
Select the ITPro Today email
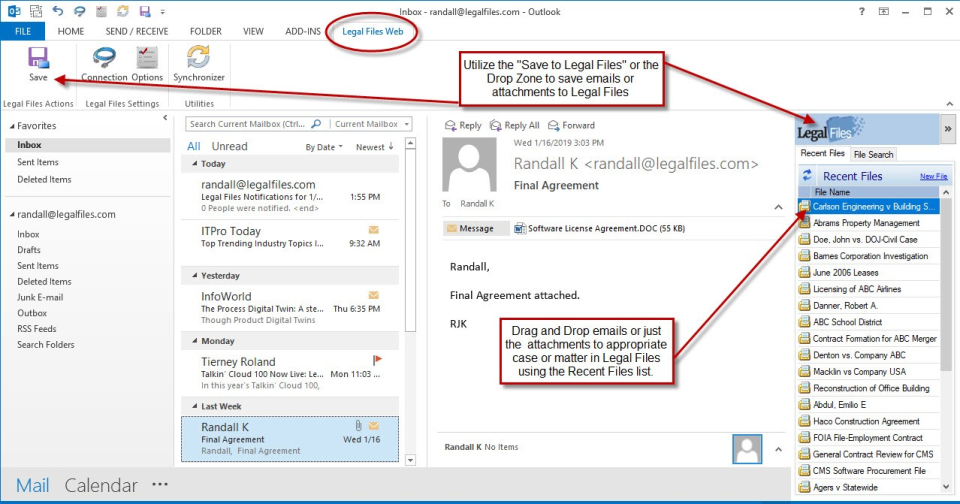290,238
